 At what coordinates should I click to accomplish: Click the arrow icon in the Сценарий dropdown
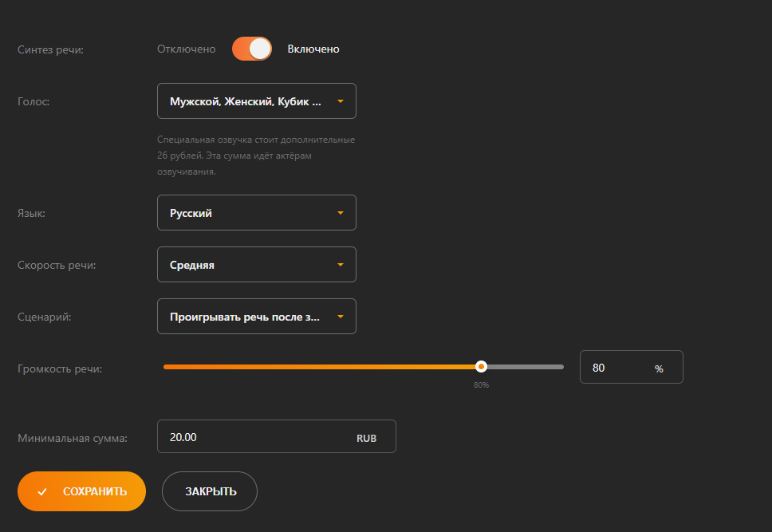[x=341, y=317]
